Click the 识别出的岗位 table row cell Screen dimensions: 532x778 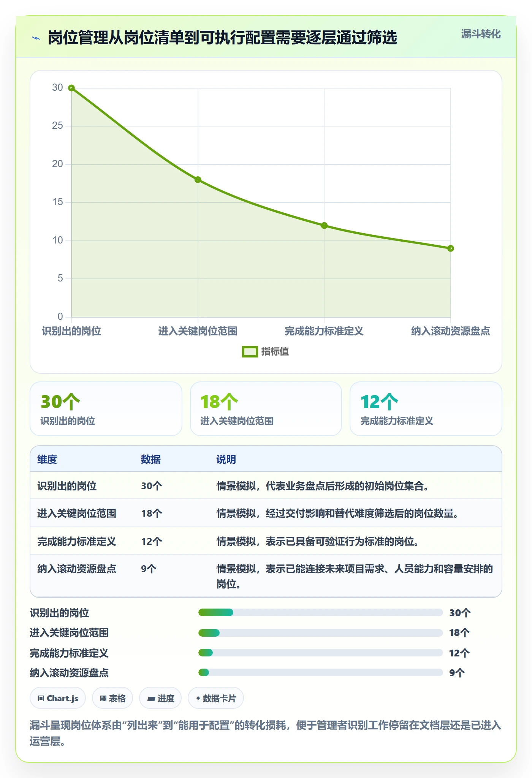67,486
